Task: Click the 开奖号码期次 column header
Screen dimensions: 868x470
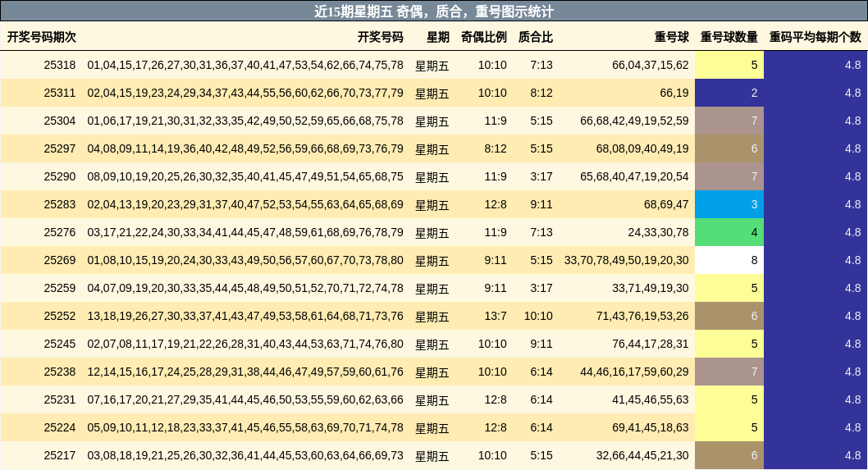Action: [x=42, y=37]
